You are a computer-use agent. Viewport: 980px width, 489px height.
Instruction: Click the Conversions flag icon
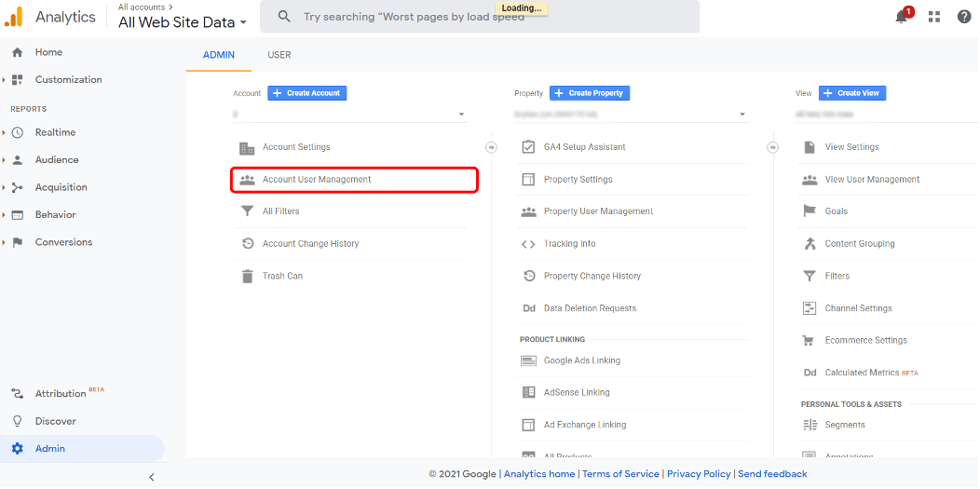(x=18, y=242)
